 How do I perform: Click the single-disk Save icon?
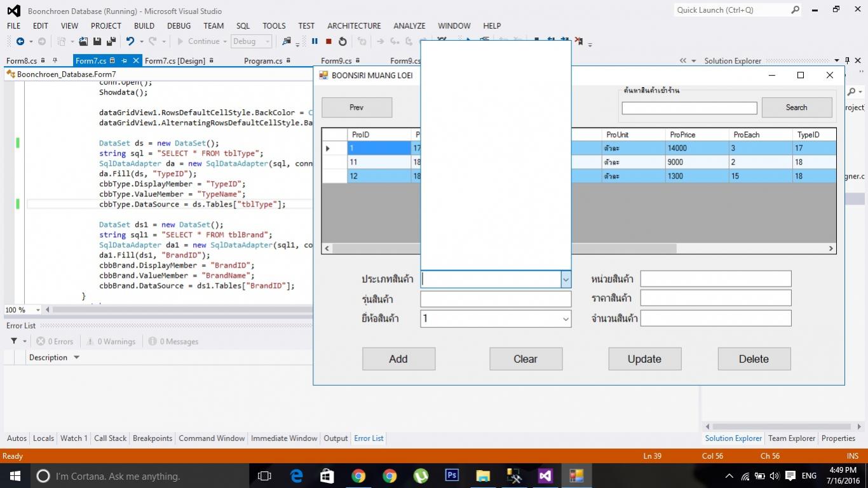(97, 41)
